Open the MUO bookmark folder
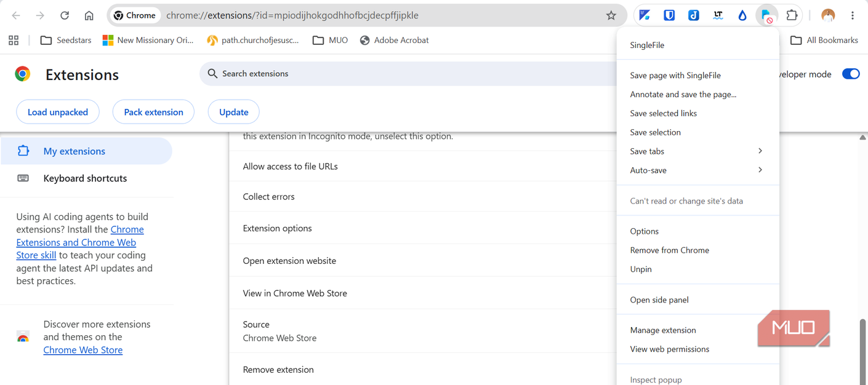868x385 pixels. point(331,40)
